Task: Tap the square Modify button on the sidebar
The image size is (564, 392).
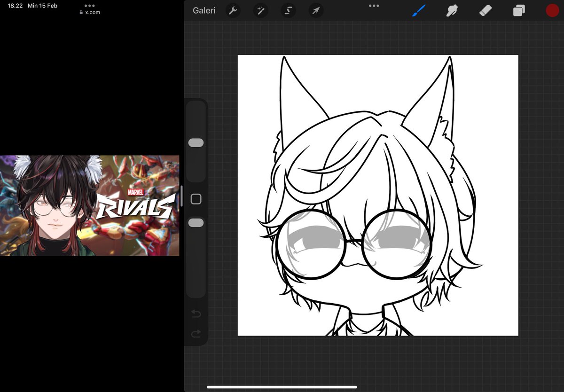Action: point(195,198)
